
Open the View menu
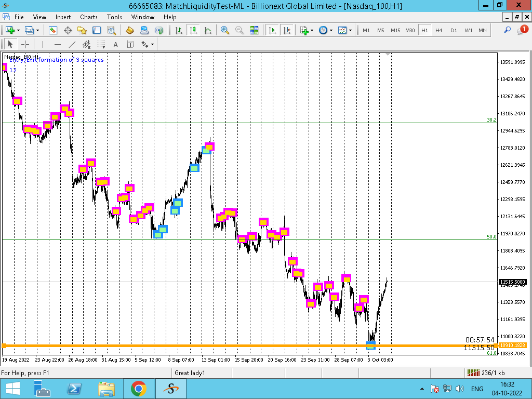tap(39, 17)
